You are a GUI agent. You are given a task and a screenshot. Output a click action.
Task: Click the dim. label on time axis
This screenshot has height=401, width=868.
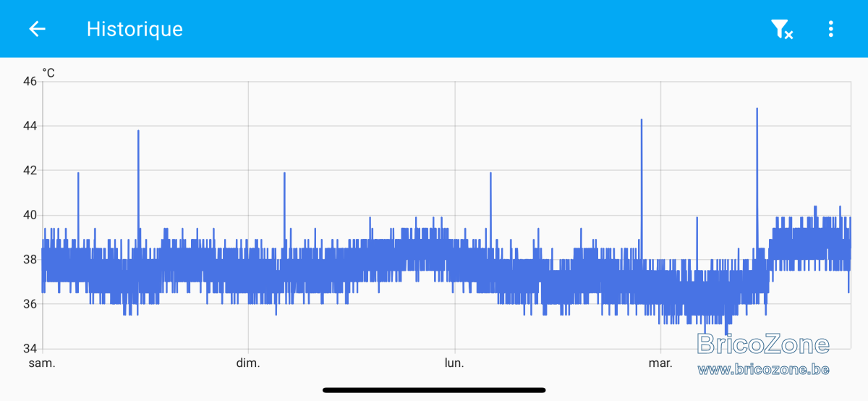click(248, 363)
